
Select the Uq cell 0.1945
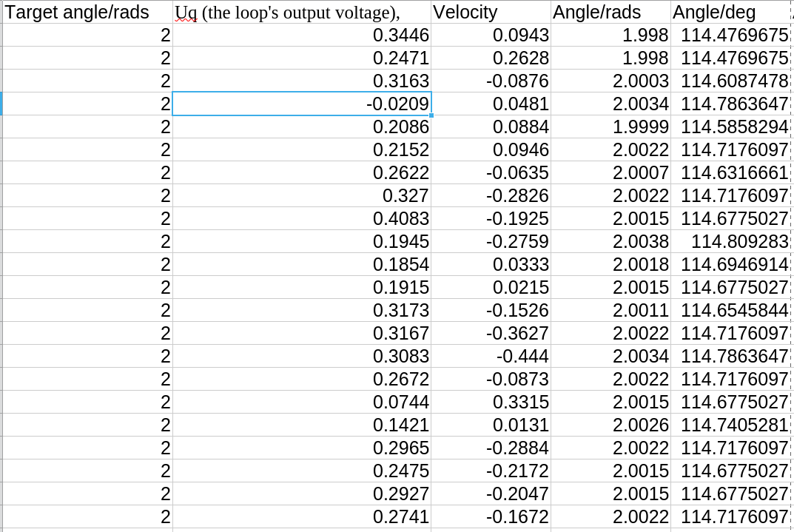pyautogui.click(x=302, y=241)
